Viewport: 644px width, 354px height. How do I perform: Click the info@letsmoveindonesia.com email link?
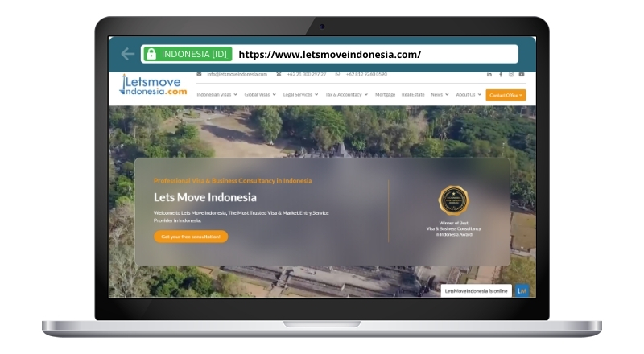237,74
